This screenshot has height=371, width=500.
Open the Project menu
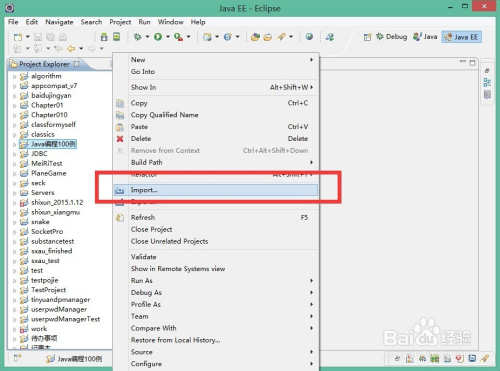point(120,22)
